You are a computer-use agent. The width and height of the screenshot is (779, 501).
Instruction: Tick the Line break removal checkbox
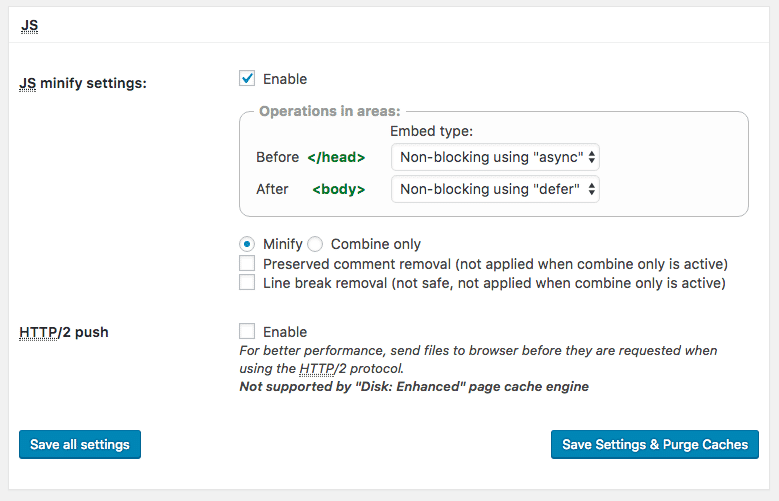pos(247,283)
